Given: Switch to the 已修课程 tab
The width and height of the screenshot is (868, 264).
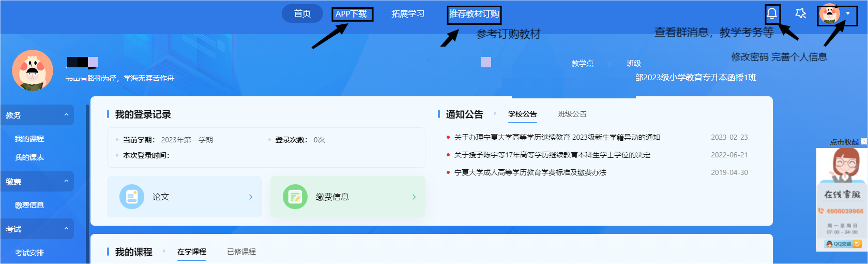Looking at the screenshot, I should tap(241, 252).
